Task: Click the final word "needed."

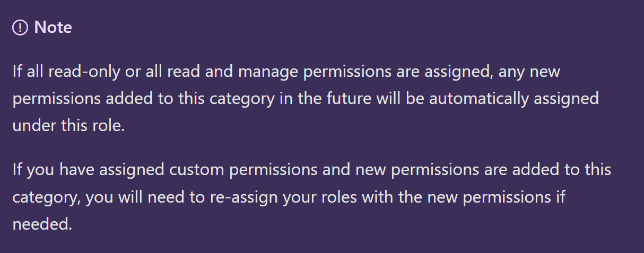Action: (x=42, y=224)
